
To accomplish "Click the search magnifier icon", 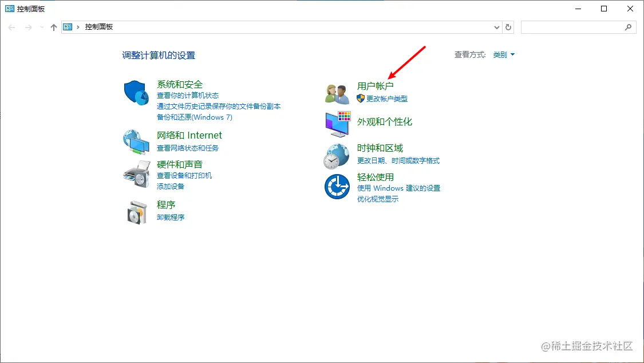I will click(628, 27).
